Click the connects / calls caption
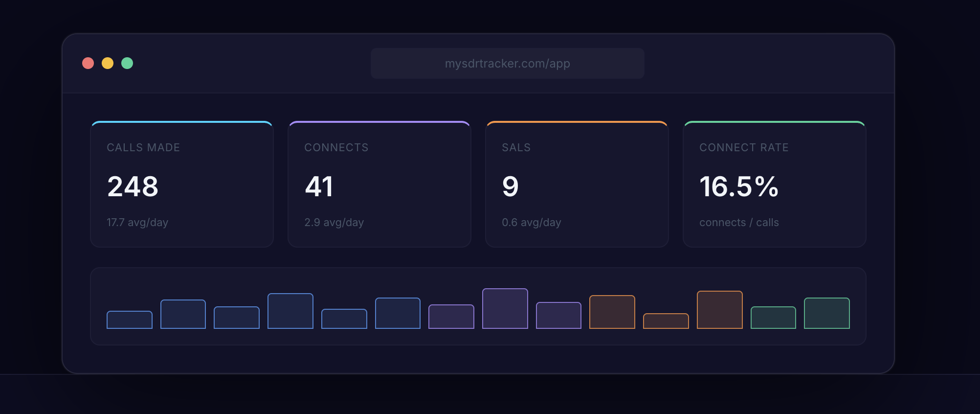The height and width of the screenshot is (414, 980). point(739,222)
